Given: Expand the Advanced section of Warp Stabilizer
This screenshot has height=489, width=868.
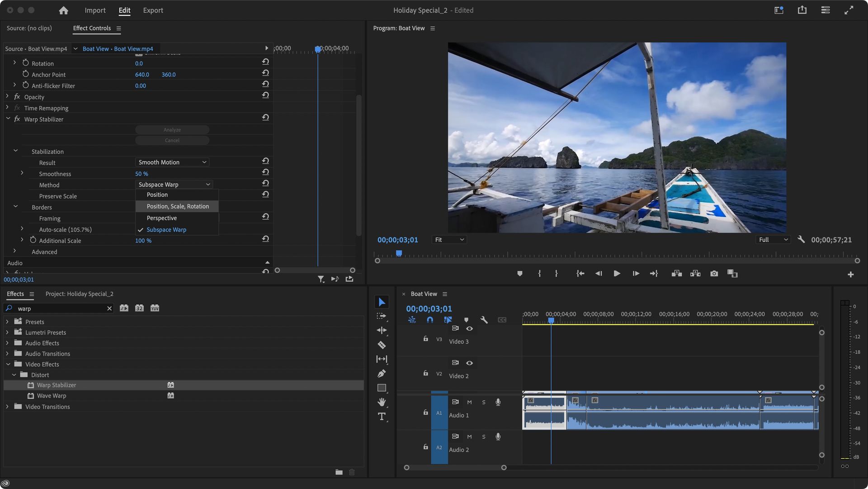Looking at the screenshot, I should tap(15, 252).
